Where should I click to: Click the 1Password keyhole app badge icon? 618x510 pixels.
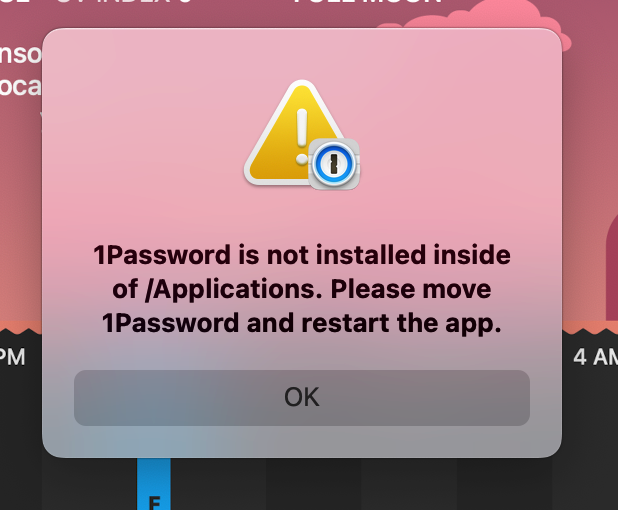coord(333,164)
